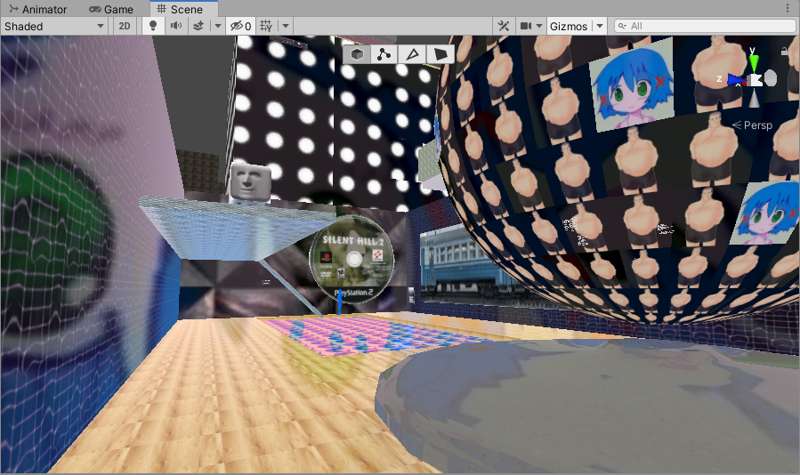The image size is (800, 475).
Task: Open the component tools wrench icon
Action: [503, 26]
